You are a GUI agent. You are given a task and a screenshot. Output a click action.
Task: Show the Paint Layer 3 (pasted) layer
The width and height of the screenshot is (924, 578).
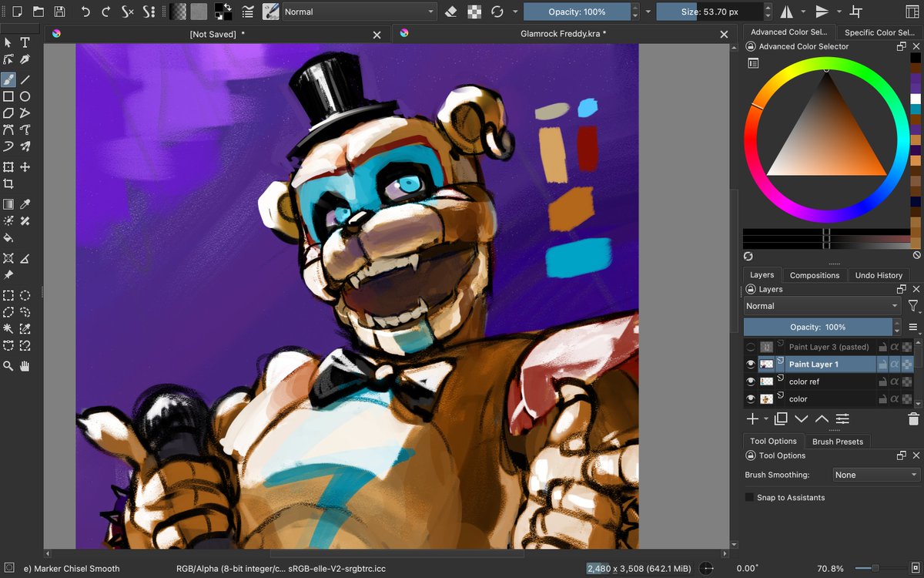tap(750, 346)
